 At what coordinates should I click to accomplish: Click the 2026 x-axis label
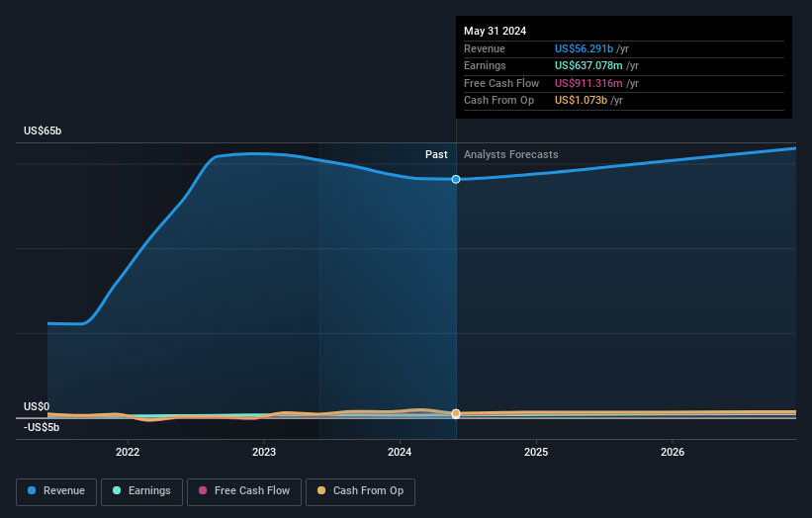[673, 453]
